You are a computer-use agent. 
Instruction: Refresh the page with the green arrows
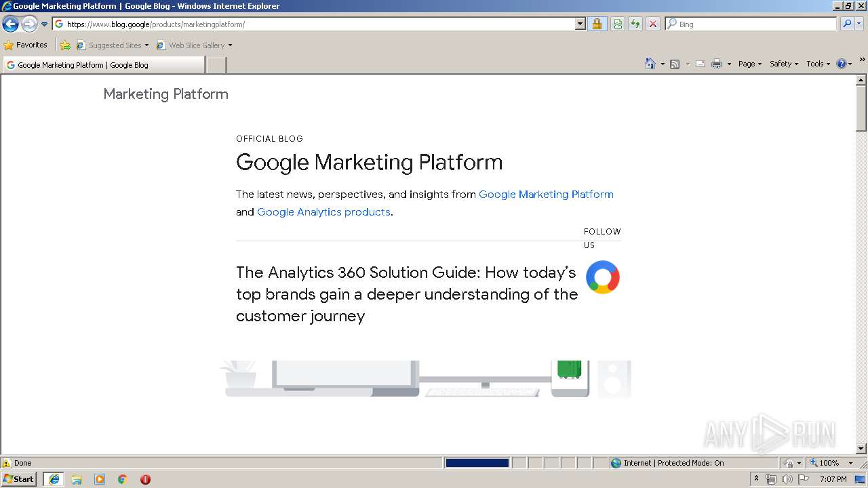click(635, 24)
